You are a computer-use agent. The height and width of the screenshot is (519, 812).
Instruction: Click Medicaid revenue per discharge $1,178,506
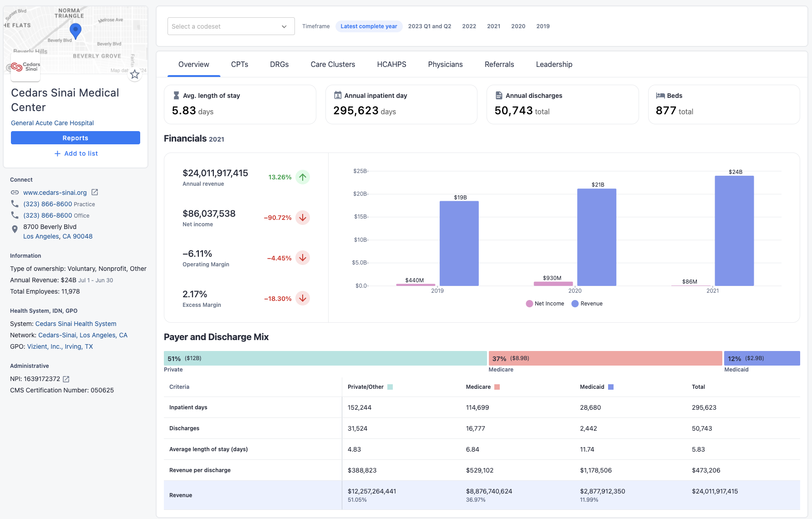596,470
